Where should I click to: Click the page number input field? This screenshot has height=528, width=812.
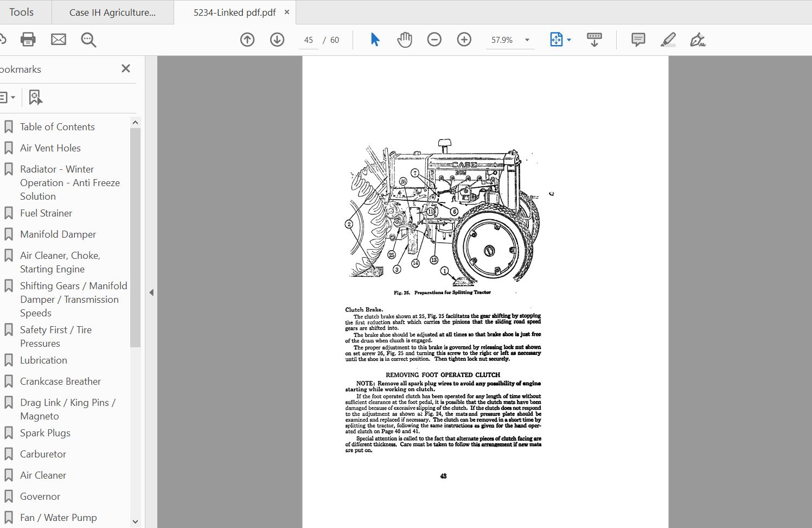click(309, 40)
